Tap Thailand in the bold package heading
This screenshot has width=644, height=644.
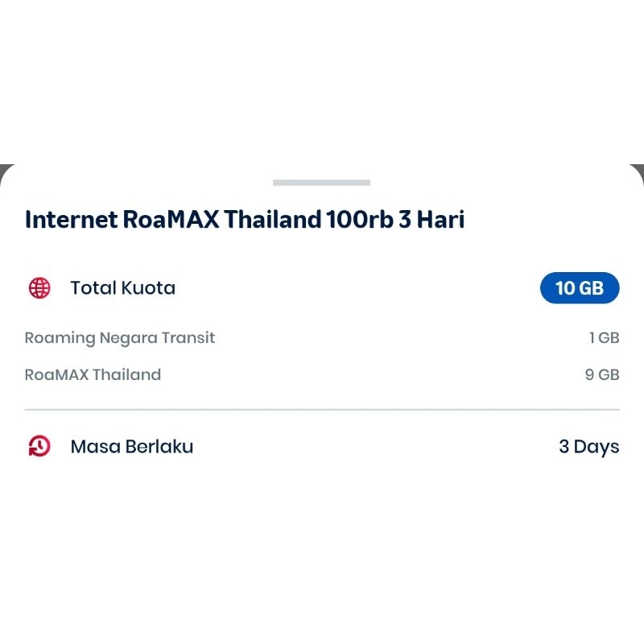point(273,220)
